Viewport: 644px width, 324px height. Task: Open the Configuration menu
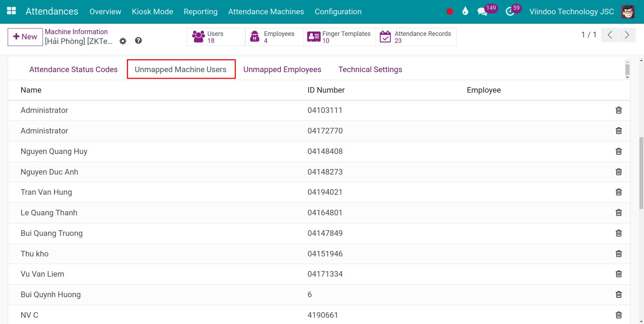pos(338,11)
